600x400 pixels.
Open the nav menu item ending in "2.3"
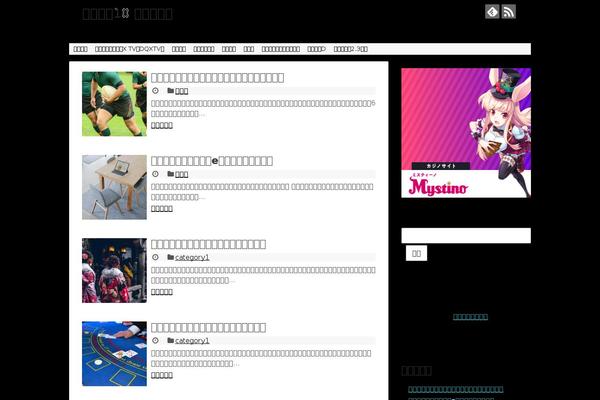(351, 49)
